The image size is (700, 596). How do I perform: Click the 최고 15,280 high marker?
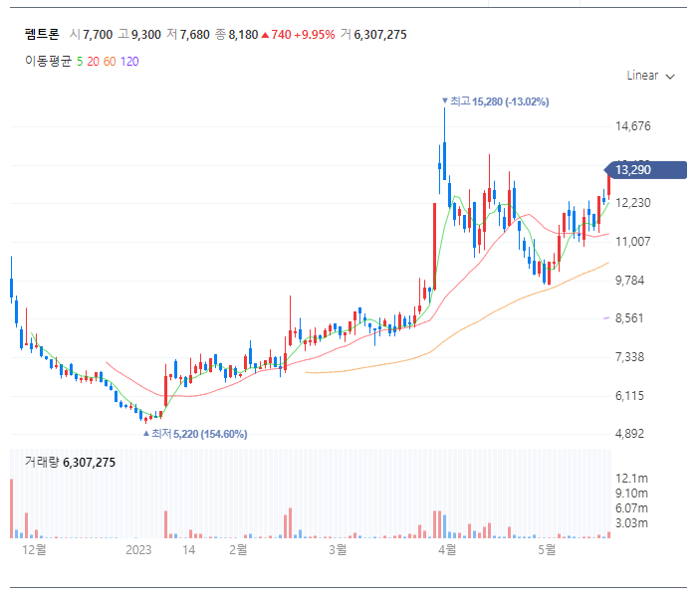click(495, 101)
